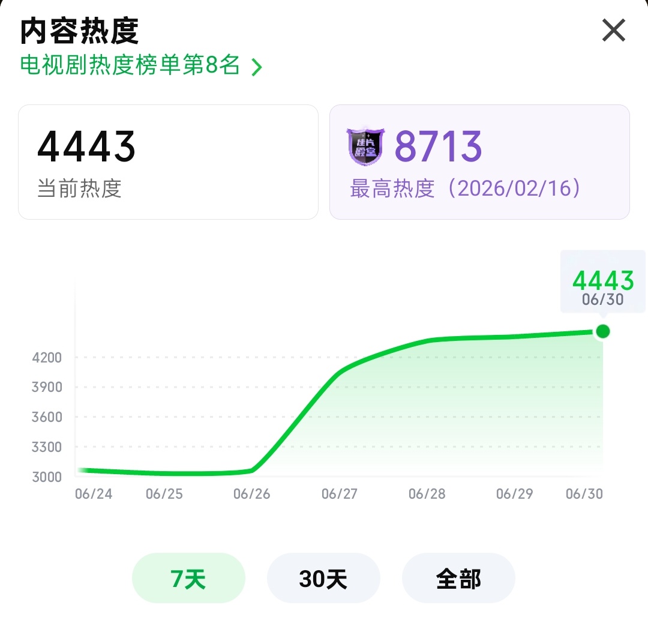Click the 4443 06/30 tooltip bubble
The height and width of the screenshot is (644, 648).
pyautogui.click(x=602, y=282)
